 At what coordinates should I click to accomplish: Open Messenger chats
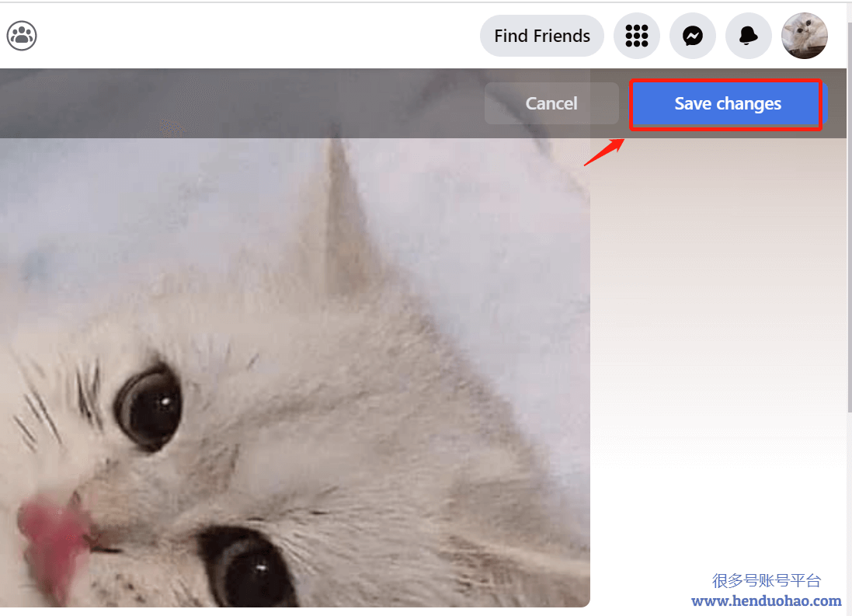tap(693, 36)
